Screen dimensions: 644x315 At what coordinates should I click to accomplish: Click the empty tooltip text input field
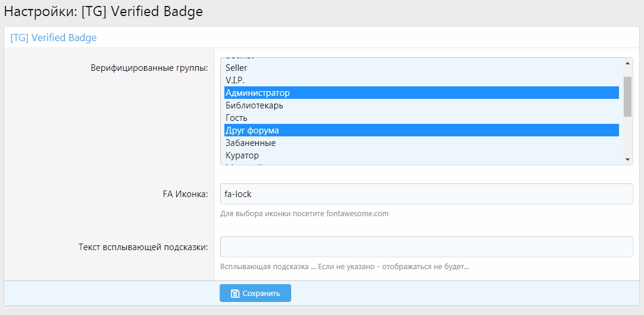(426, 247)
